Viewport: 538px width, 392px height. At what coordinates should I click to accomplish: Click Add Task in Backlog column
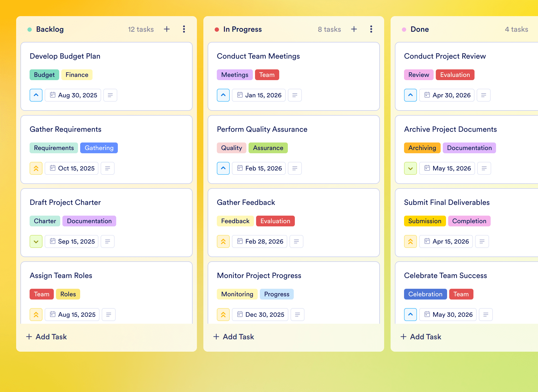(x=46, y=337)
